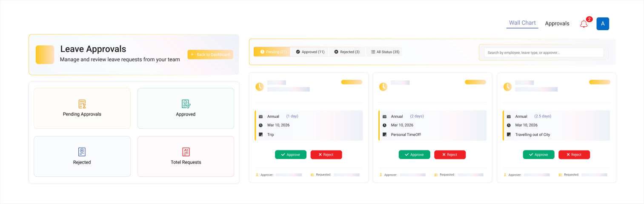Filter by Pending (21) status

click(x=272, y=52)
